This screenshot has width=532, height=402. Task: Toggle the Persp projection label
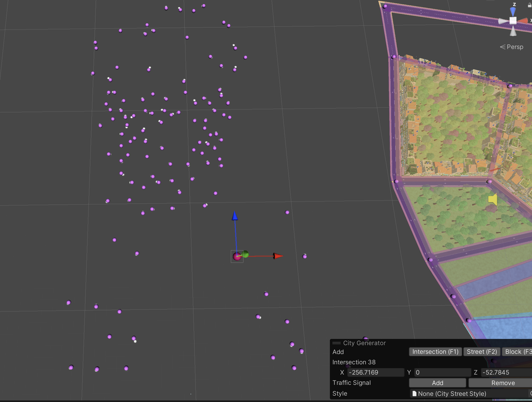pyautogui.click(x=511, y=47)
